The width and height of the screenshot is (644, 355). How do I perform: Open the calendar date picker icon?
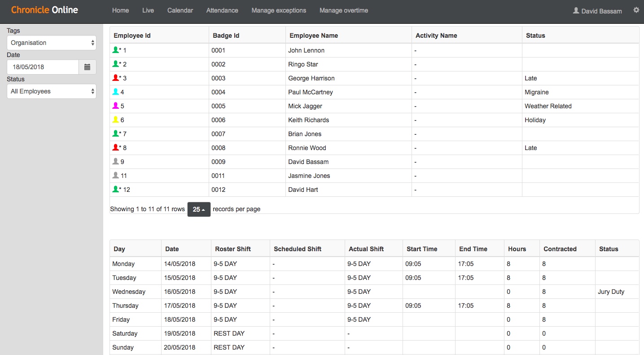[x=87, y=67]
